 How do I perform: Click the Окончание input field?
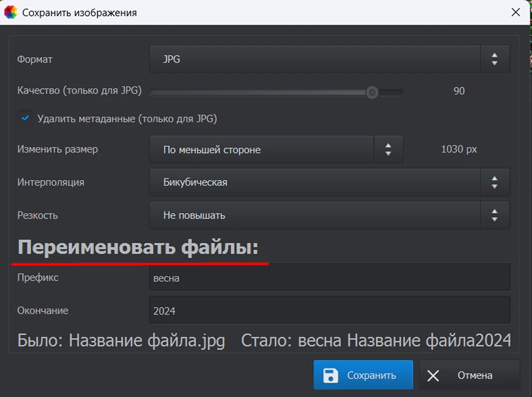329,310
